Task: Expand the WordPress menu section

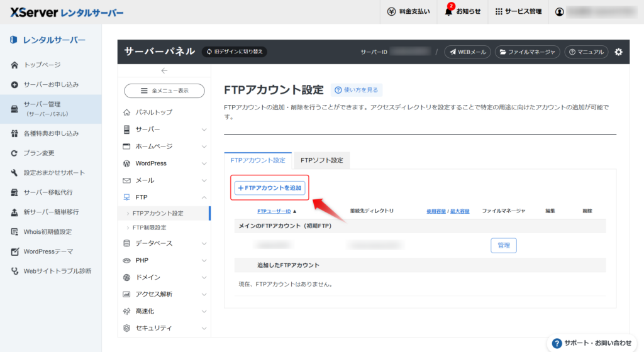Action: pyautogui.click(x=164, y=163)
